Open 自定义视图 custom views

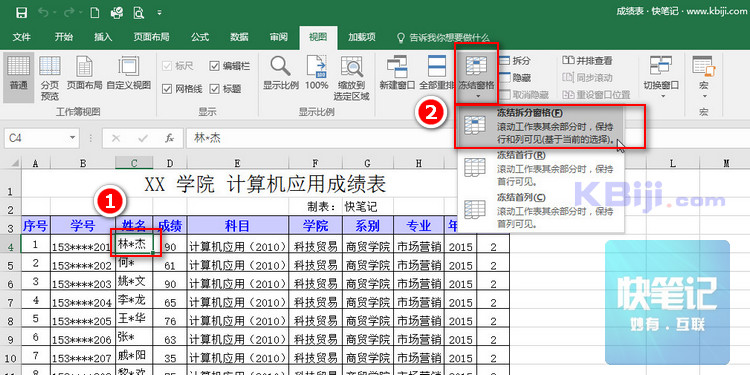[x=129, y=74]
